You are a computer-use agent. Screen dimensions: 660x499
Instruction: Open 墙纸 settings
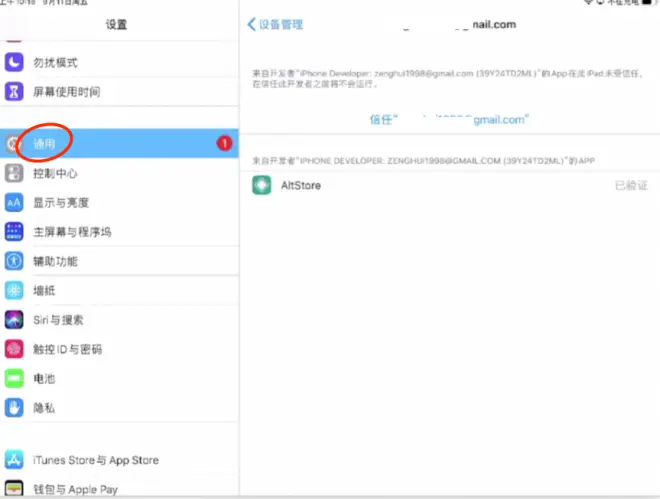120,290
